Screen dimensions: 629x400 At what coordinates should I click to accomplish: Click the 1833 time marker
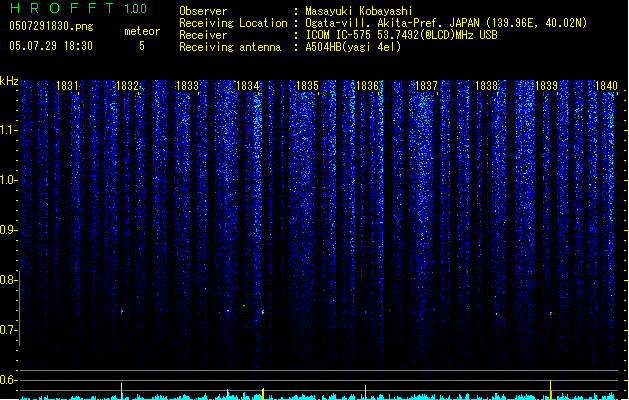point(187,86)
